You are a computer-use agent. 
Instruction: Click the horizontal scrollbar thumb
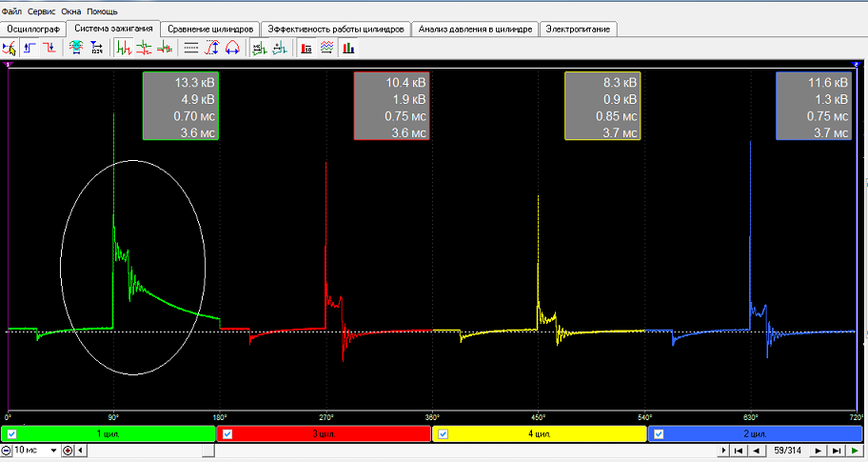[208, 451]
